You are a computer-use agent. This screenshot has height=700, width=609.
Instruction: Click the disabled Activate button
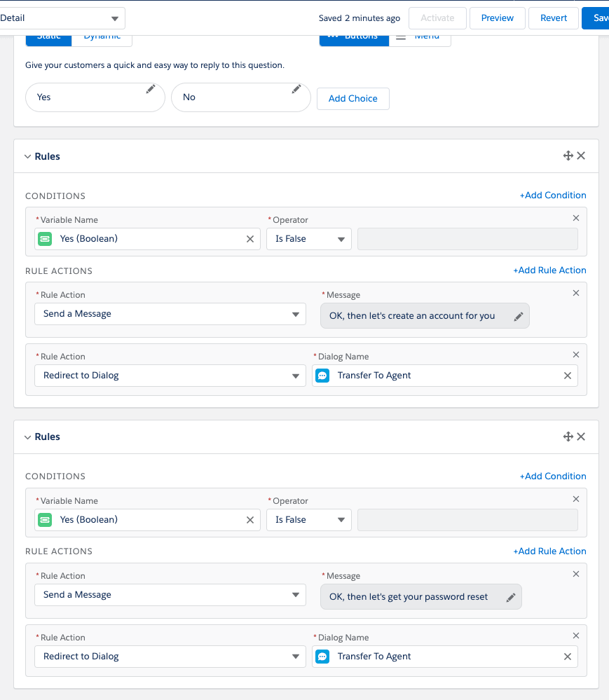437,18
